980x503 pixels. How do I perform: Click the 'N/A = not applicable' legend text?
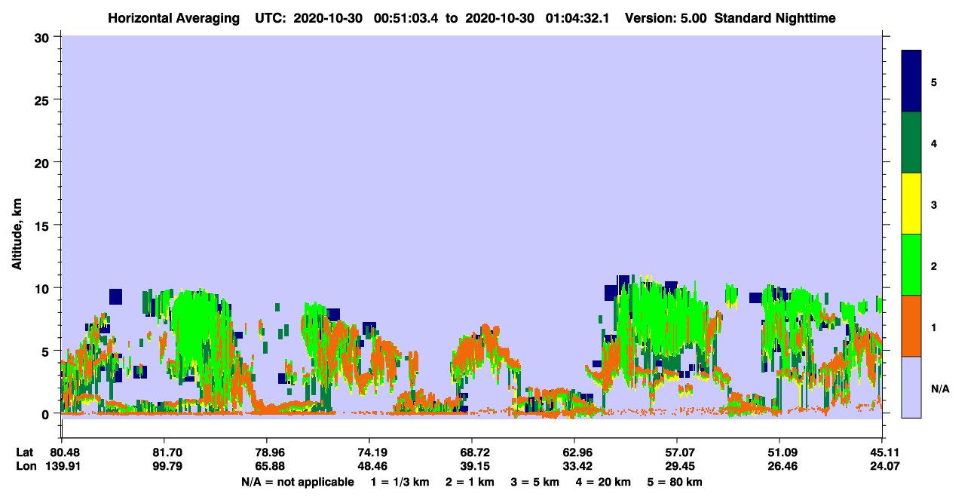click(x=297, y=482)
